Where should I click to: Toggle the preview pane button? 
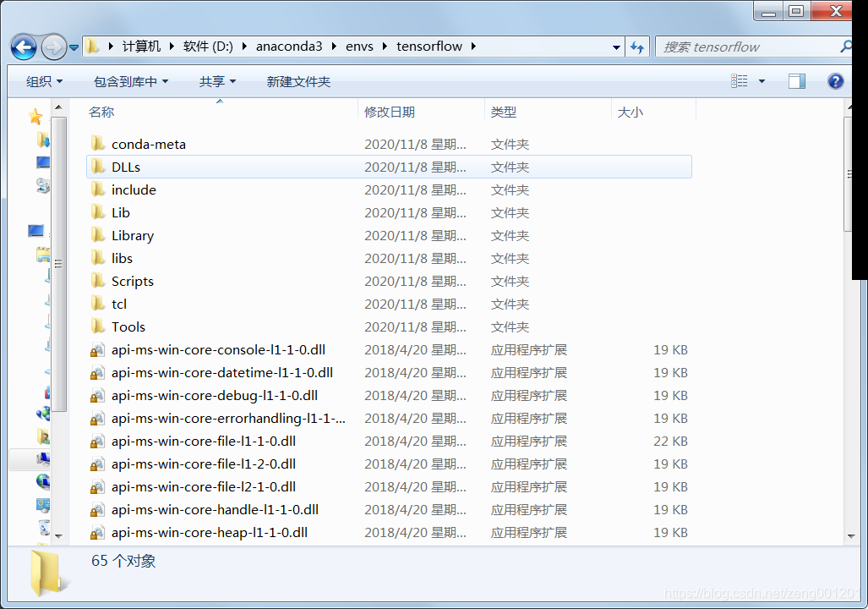pyautogui.click(x=797, y=81)
